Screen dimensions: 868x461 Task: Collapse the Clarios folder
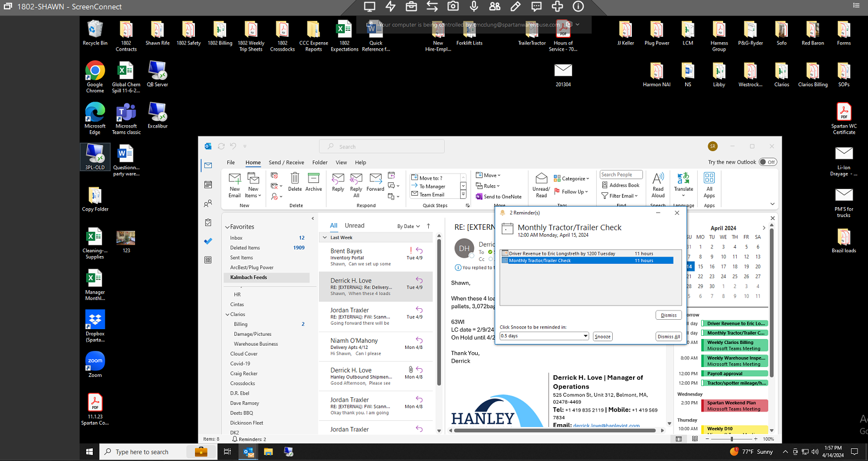coord(227,315)
